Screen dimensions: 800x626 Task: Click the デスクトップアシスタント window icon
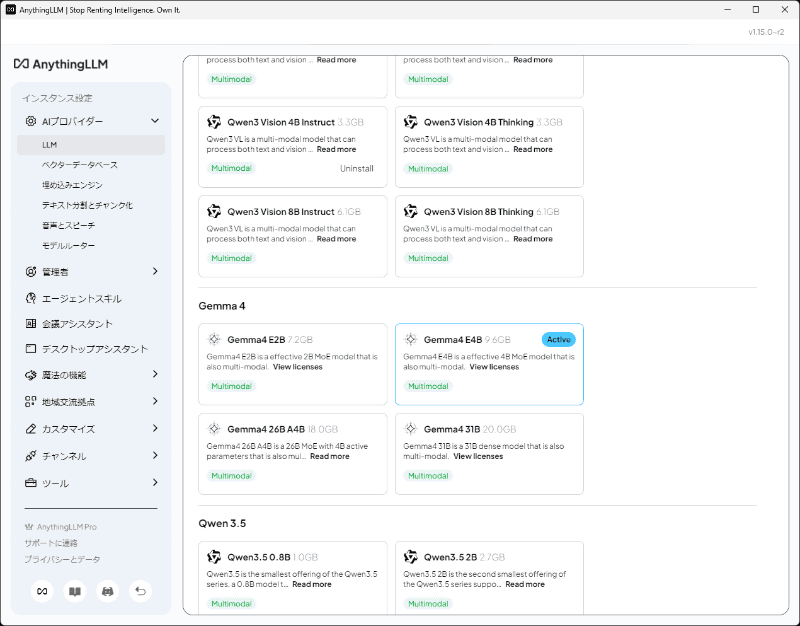pos(31,348)
